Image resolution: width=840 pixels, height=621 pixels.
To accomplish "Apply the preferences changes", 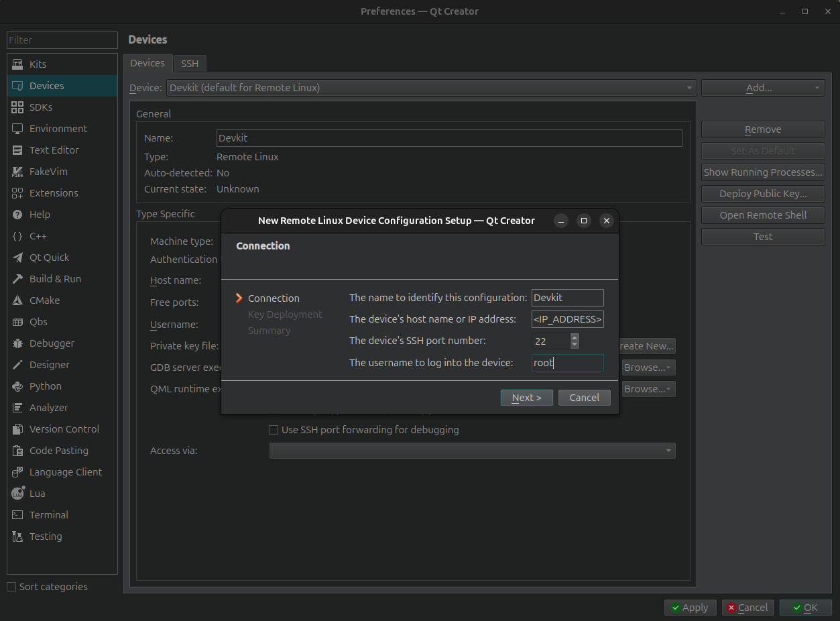I will point(690,608).
